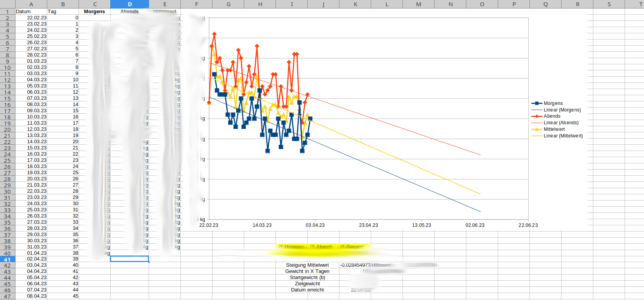
Task: Select column C header
Action: pos(95,4)
